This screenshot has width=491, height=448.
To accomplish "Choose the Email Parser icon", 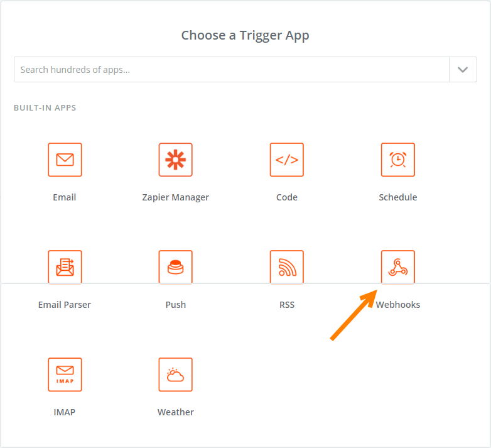I will pyautogui.click(x=65, y=267).
